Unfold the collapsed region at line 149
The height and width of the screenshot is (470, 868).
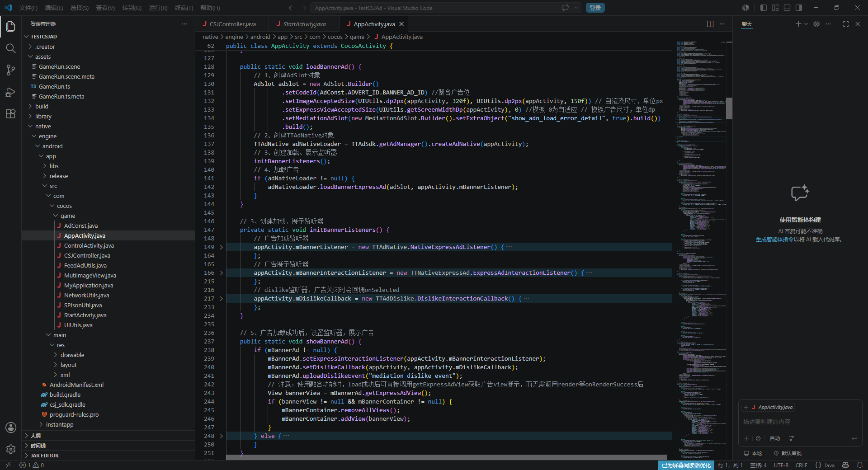point(221,247)
